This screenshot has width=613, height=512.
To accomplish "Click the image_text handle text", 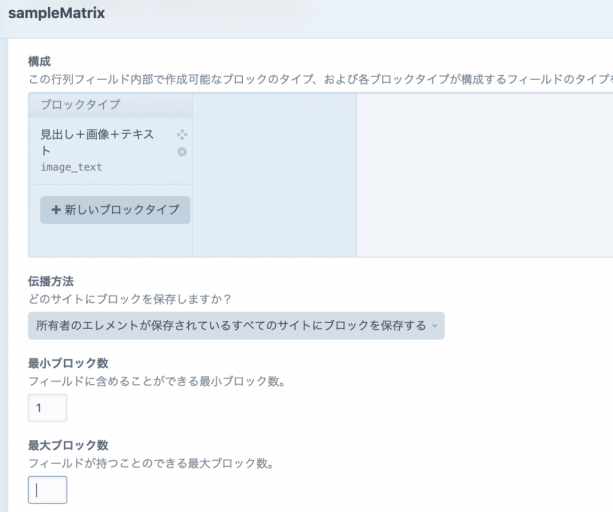I will pos(71,168).
